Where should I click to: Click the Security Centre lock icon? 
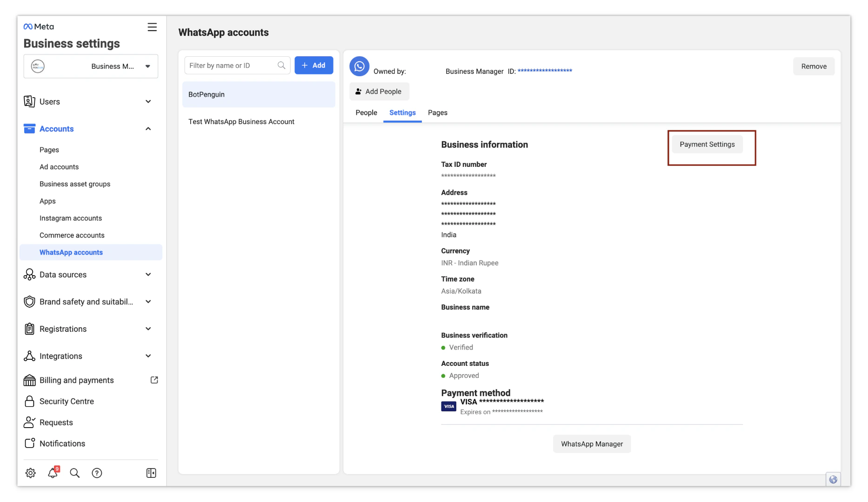pos(29,401)
